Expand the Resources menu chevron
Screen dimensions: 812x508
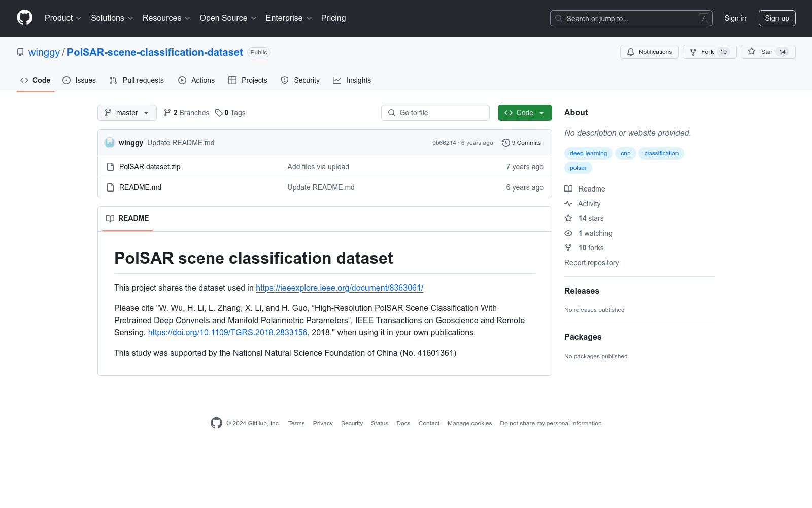(188, 18)
